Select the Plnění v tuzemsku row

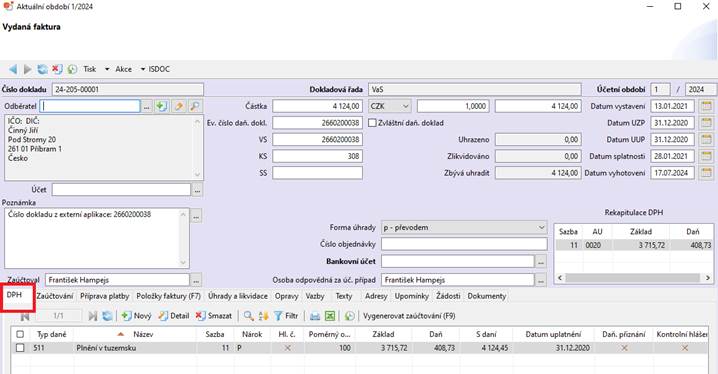tap(359, 348)
